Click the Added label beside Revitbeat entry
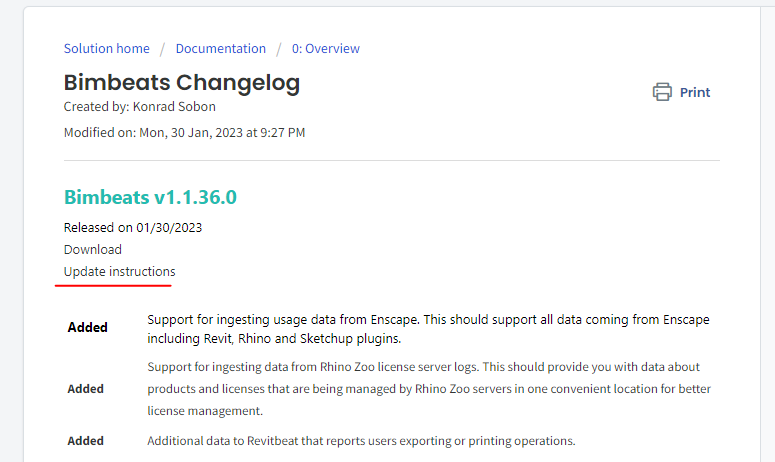 click(86, 441)
